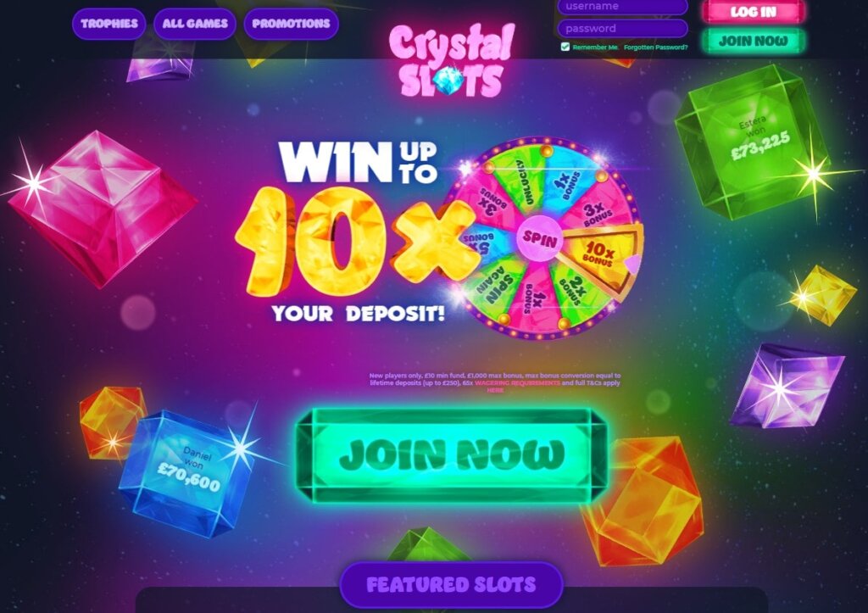
Task: Click the small yellow gem
Action: tap(821, 296)
